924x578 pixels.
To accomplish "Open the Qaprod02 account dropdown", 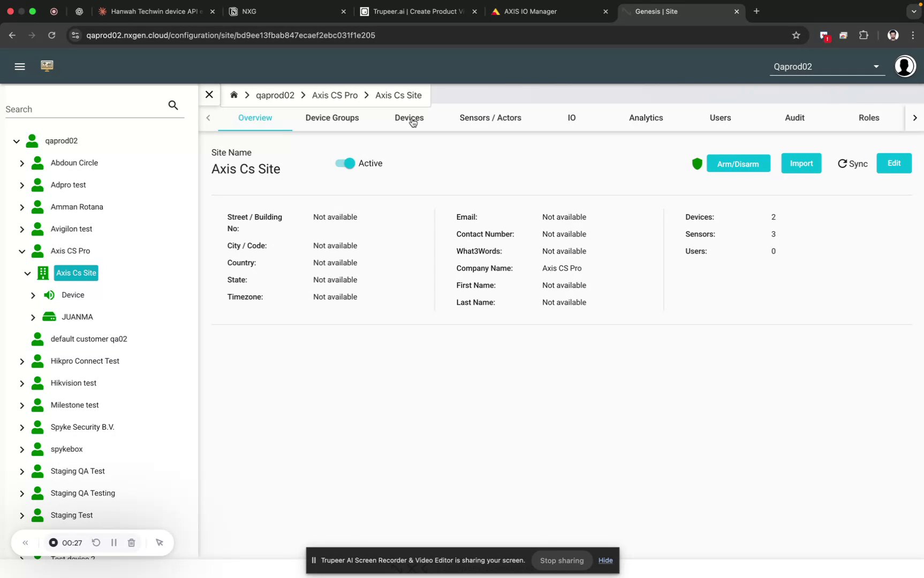I will click(x=876, y=66).
